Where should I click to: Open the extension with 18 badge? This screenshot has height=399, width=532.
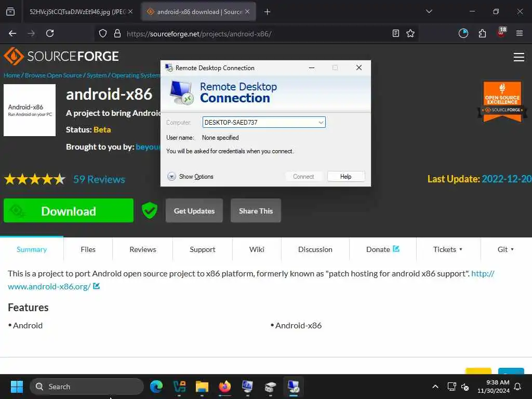coord(501,33)
